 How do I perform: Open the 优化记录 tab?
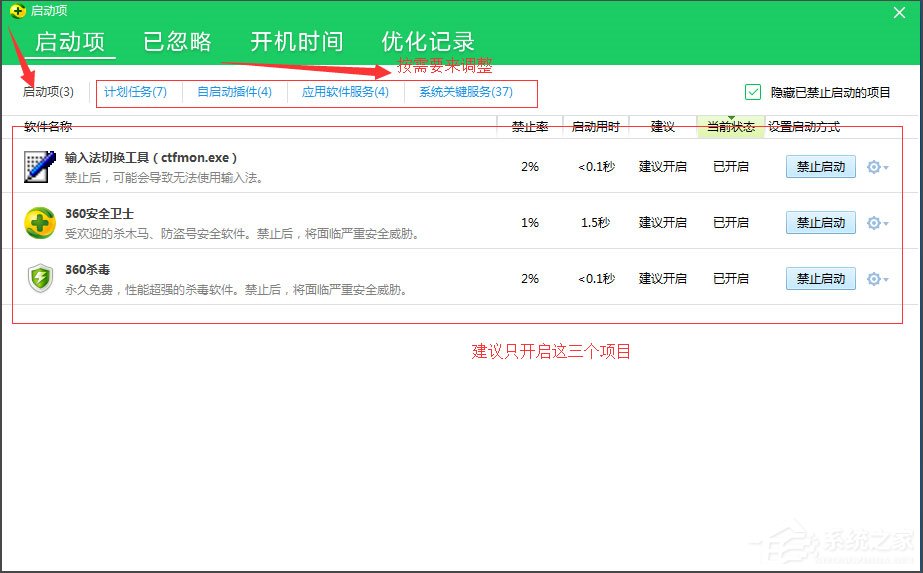428,42
